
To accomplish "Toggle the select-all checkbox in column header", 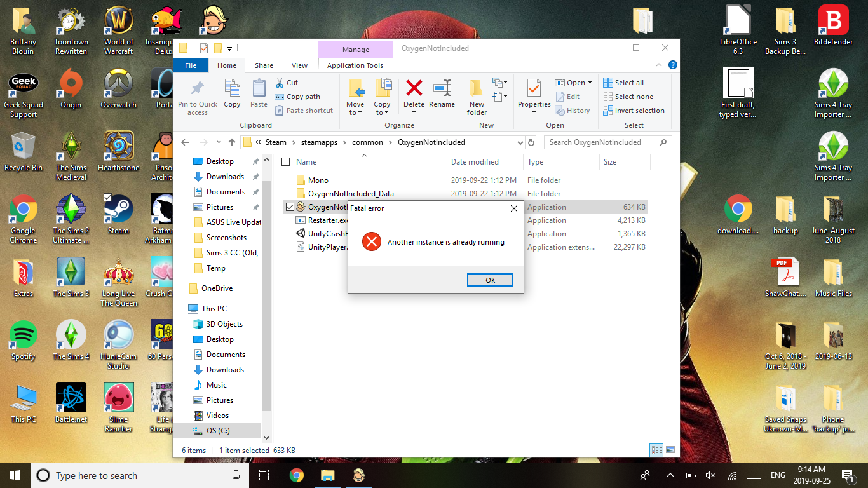I will 286,162.
